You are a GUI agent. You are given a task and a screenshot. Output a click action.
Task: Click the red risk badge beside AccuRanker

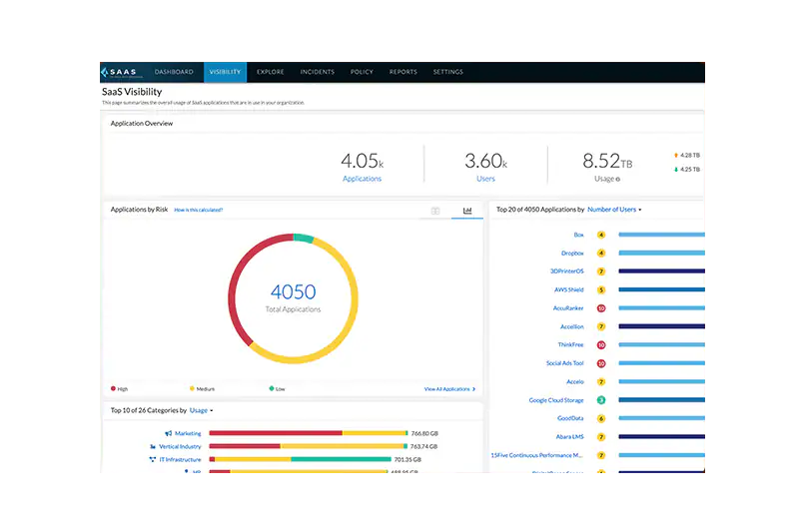click(601, 308)
